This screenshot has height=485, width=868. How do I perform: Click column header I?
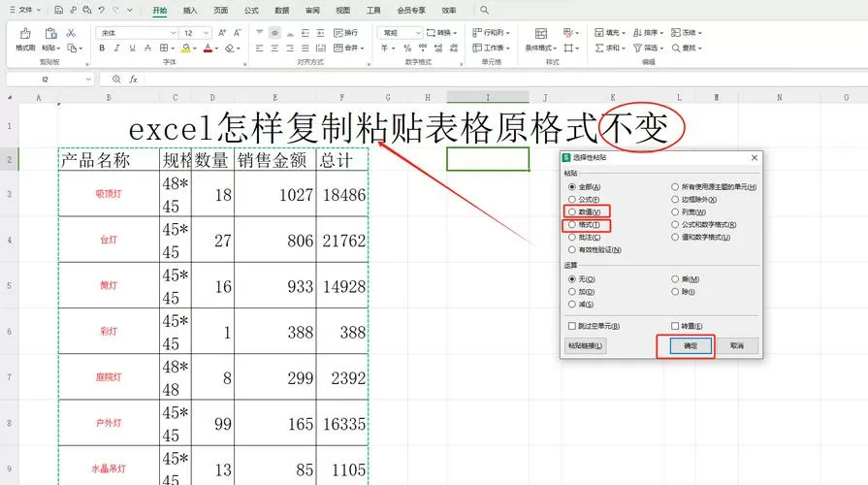(x=488, y=97)
